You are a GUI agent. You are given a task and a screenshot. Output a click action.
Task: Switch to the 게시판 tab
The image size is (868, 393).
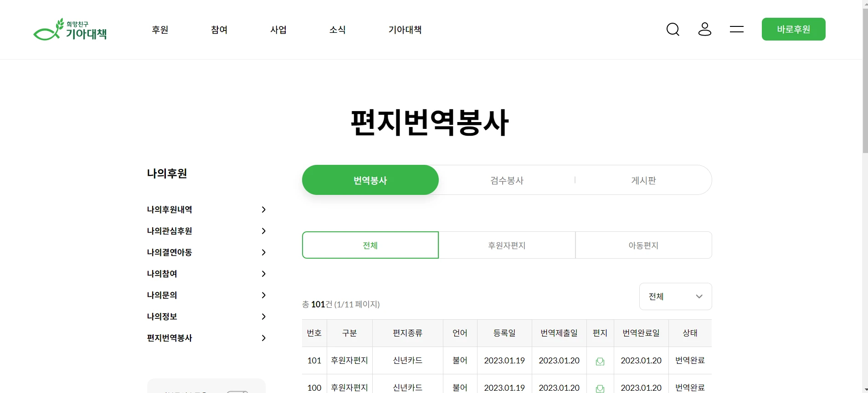point(643,180)
